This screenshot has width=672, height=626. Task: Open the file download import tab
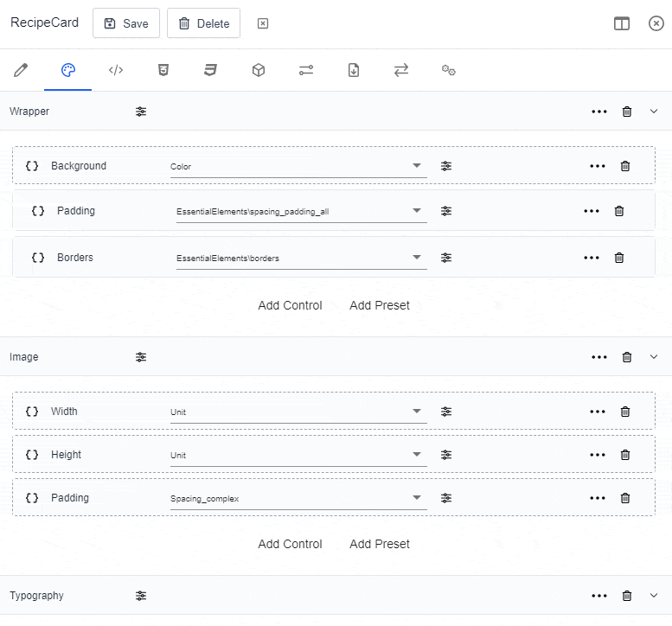point(354,70)
